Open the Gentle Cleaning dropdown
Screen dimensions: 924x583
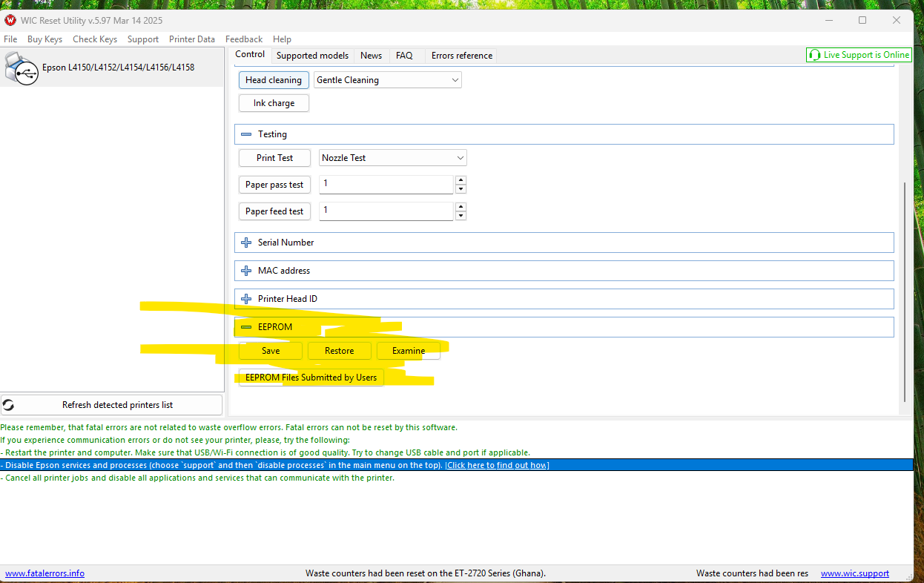coord(388,80)
